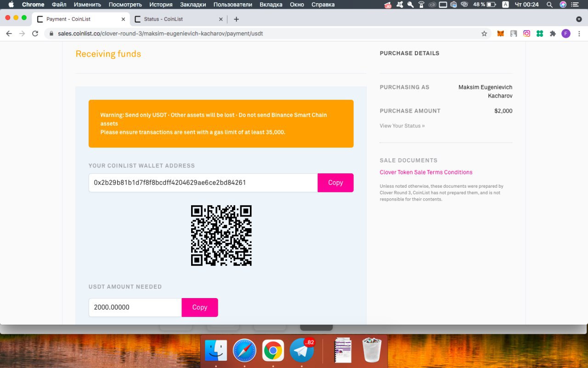Click the Receiving funds heading
Screen dimensions: 588x368
coord(108,54)
